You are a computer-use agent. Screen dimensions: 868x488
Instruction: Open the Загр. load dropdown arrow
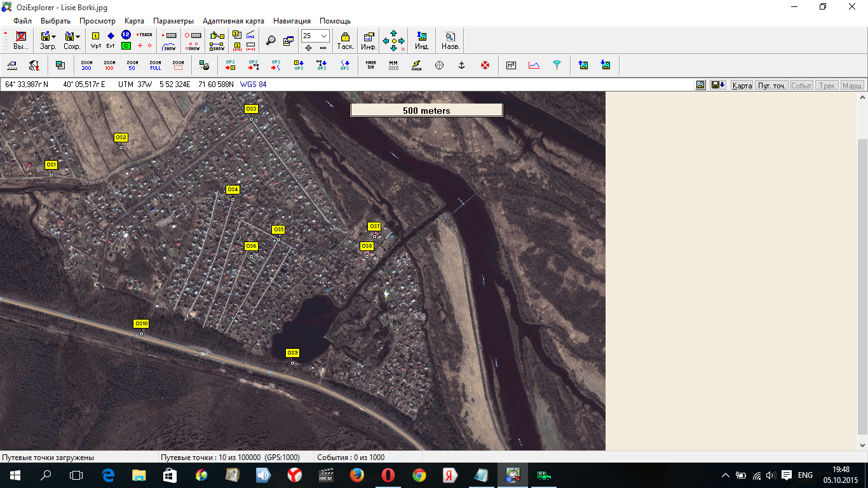pos(54,37)
